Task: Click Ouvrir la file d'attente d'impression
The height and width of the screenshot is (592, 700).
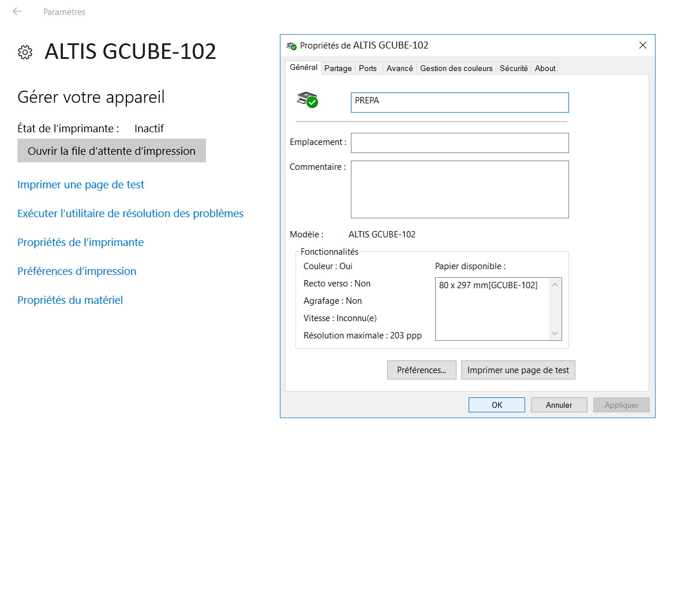Action: pyautogui.click(x=111, y=151)
